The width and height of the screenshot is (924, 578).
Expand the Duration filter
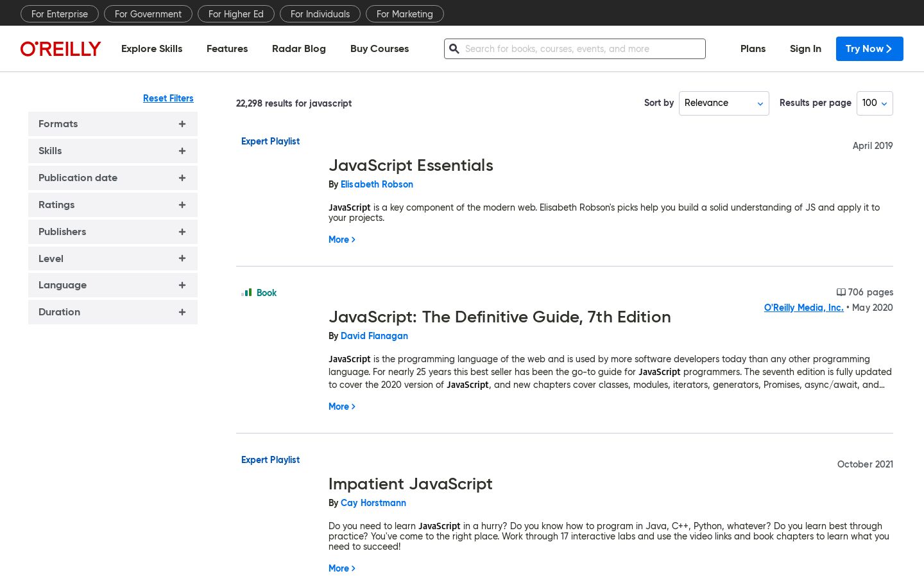coord(113,312)
